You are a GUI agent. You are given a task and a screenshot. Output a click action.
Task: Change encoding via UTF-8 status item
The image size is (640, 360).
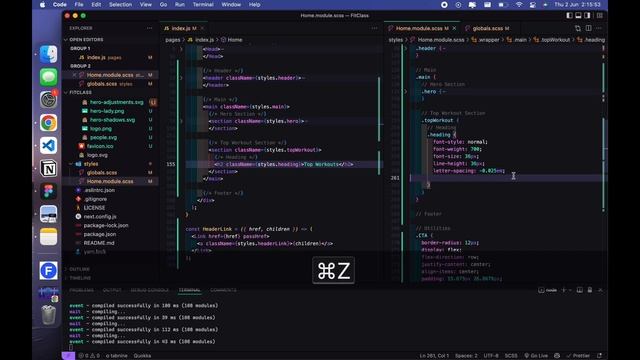491,356
